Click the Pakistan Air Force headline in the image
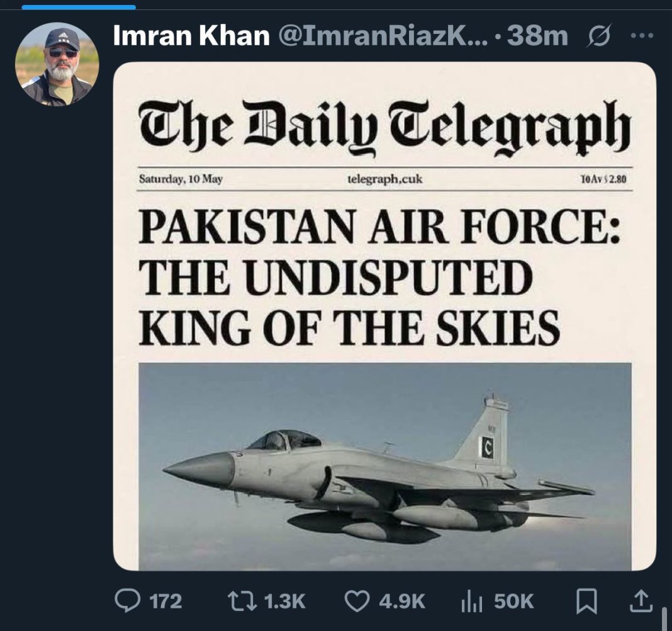 tap(379, 276)
